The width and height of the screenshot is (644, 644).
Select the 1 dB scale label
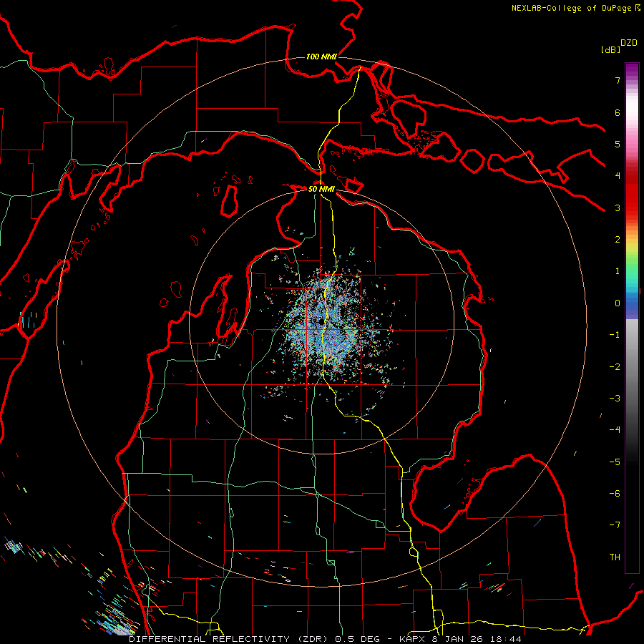618,271
